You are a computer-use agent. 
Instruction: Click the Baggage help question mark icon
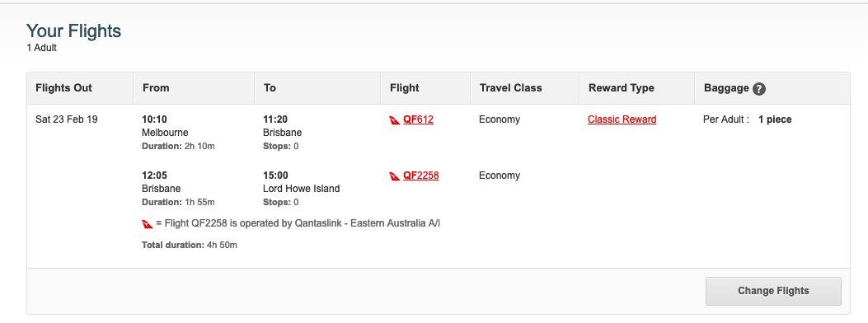(x=759, y=88)
